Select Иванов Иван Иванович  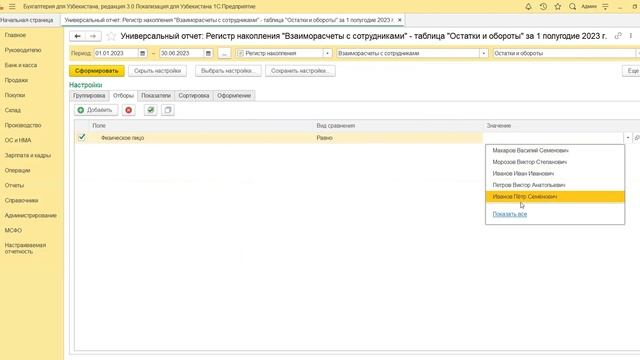point(555,173)
